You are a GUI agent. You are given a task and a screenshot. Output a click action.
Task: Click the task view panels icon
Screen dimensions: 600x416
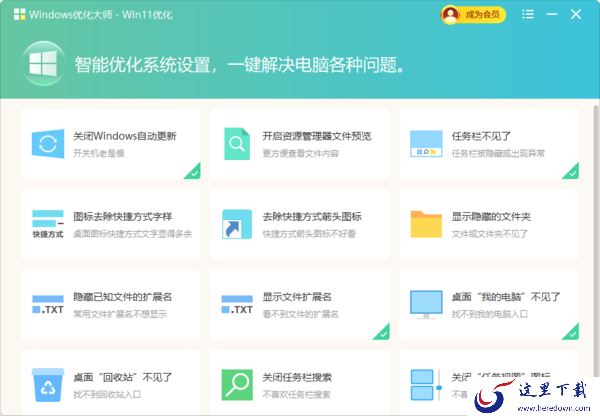[426, 385]
